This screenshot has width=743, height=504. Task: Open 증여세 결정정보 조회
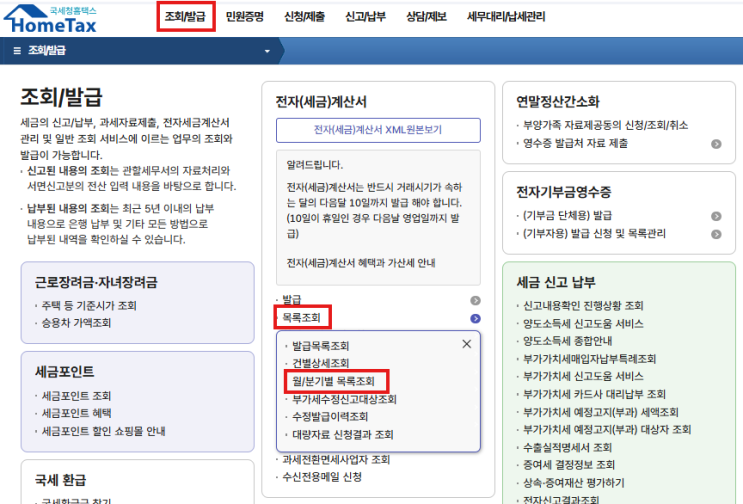click(x=569, y=465)
